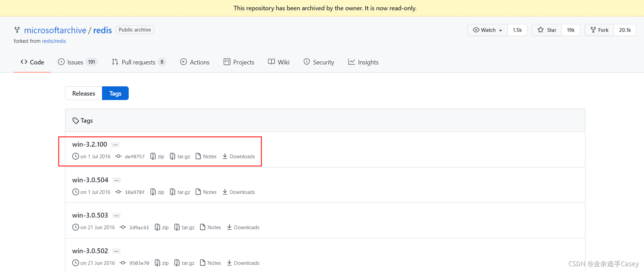The height and width of the screenshot is (271, 644).
Task: Switch to the Releases view
Action: coord(84,93)
